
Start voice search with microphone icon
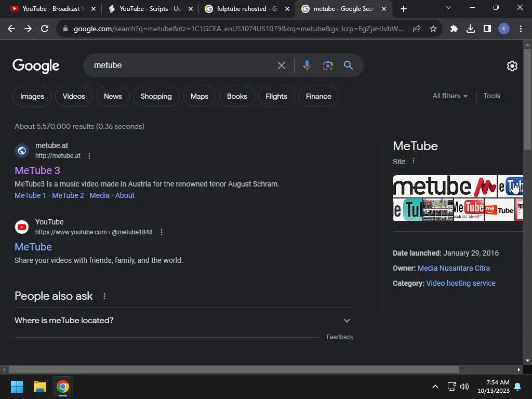(x=307, y=65)
